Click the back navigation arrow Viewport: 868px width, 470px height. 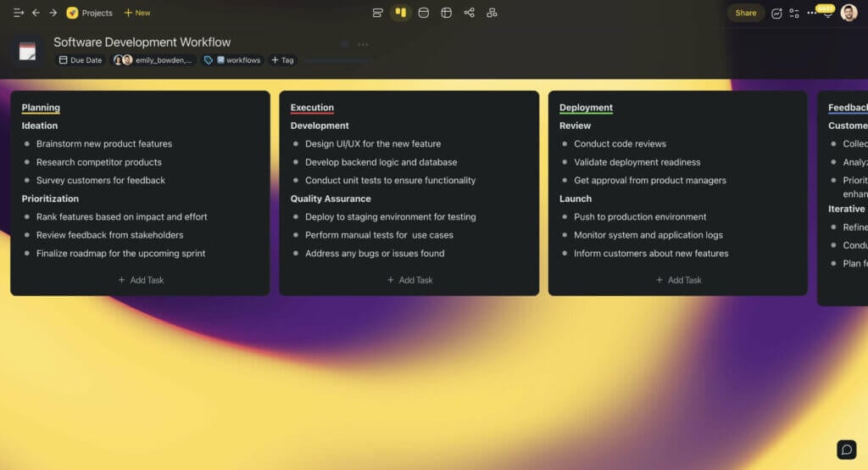[x=36, y=13]
